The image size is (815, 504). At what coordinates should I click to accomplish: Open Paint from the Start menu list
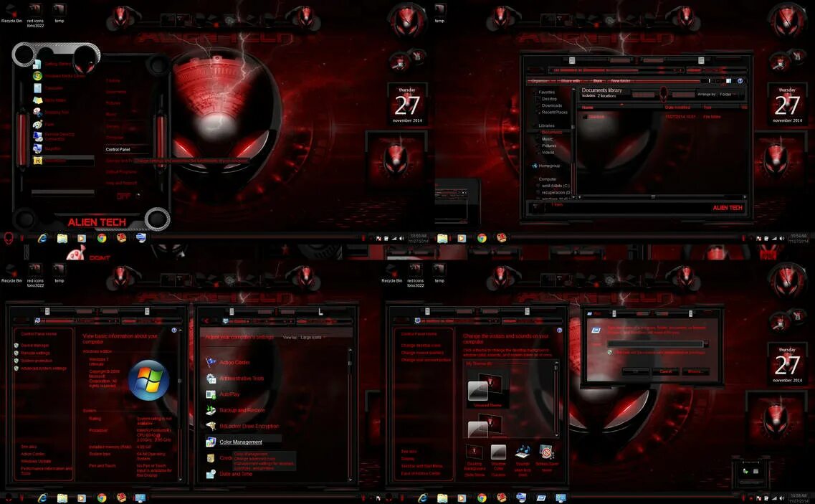[x=44, y=124]
